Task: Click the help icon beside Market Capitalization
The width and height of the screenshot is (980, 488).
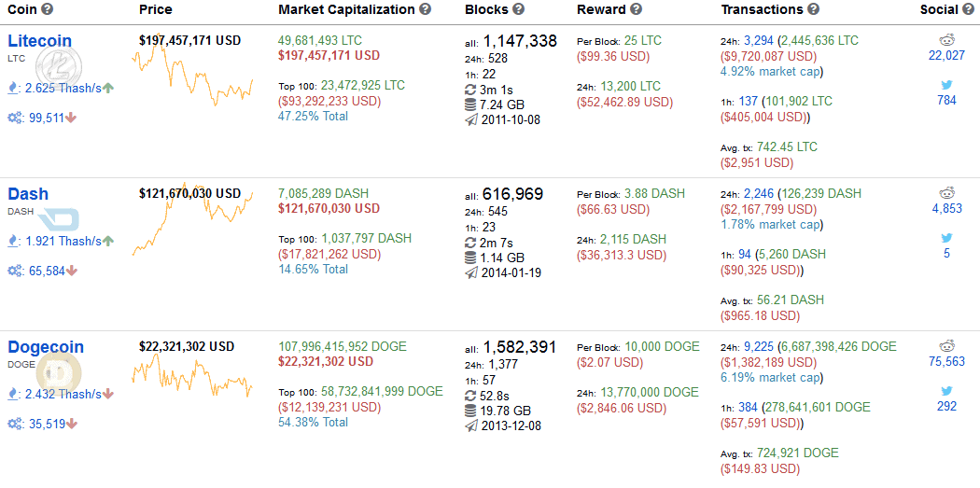Action: pyautogui.click(x=426, y=9)
